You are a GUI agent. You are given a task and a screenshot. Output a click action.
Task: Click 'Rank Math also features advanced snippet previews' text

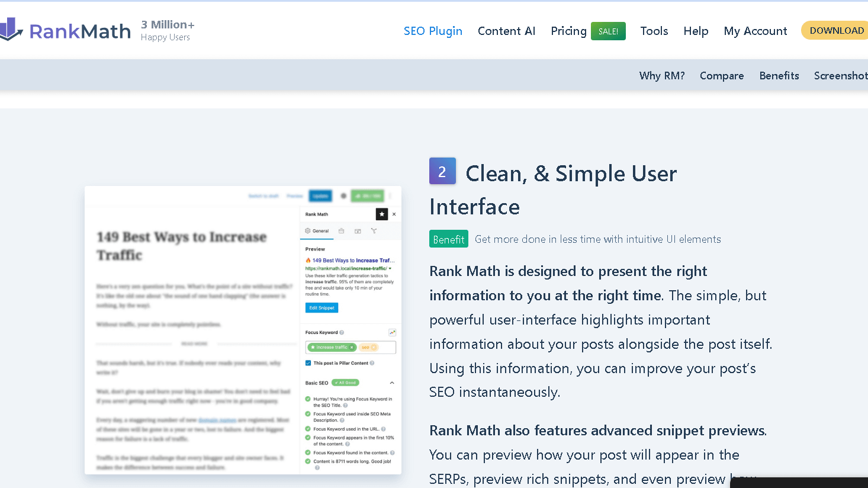coord(597,431)
